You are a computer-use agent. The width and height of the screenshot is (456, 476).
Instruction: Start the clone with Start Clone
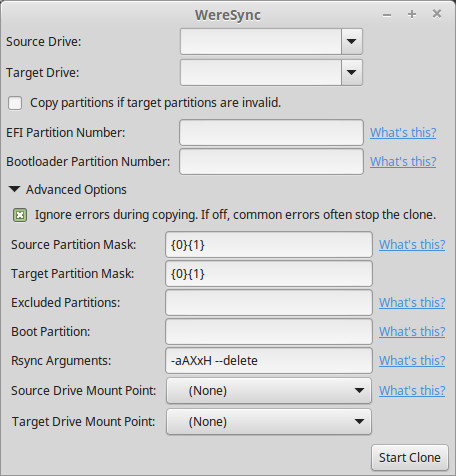coord(410,458)
